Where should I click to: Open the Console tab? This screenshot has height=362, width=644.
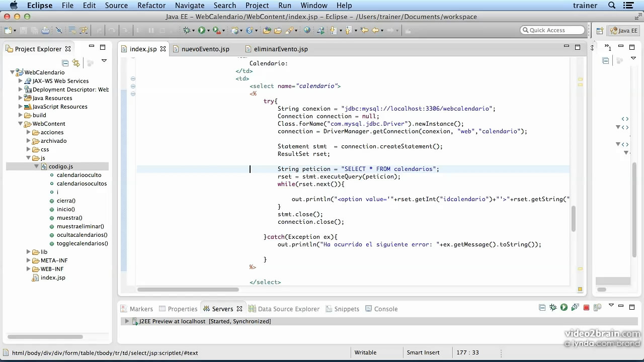click(381, 309)
